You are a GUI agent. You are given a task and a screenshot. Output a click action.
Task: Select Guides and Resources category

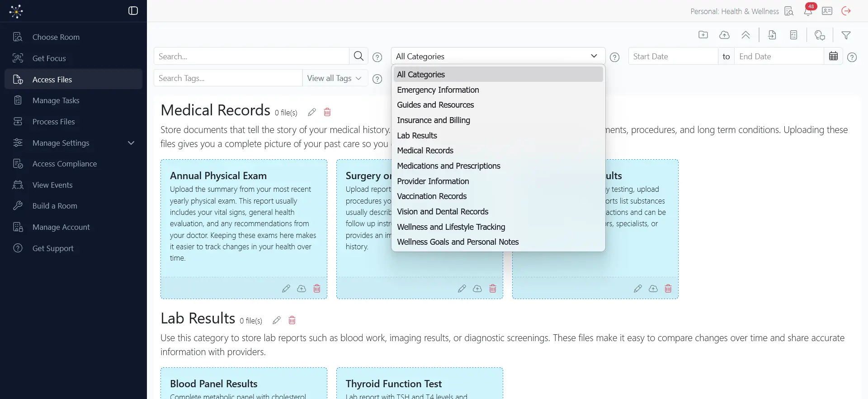[498, 105]
